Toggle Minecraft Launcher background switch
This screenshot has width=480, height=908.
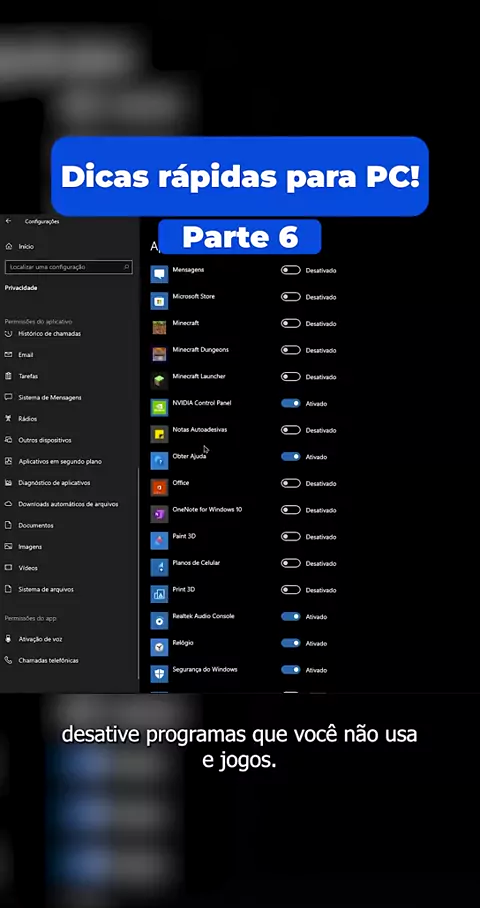pyautogui.click(x=291, y=377)
